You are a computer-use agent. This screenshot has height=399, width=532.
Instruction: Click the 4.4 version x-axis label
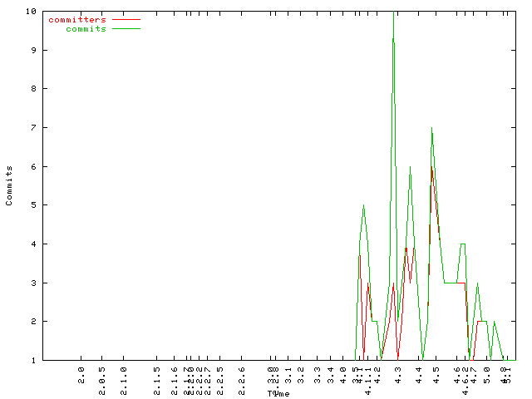click(x=420, y=374)
